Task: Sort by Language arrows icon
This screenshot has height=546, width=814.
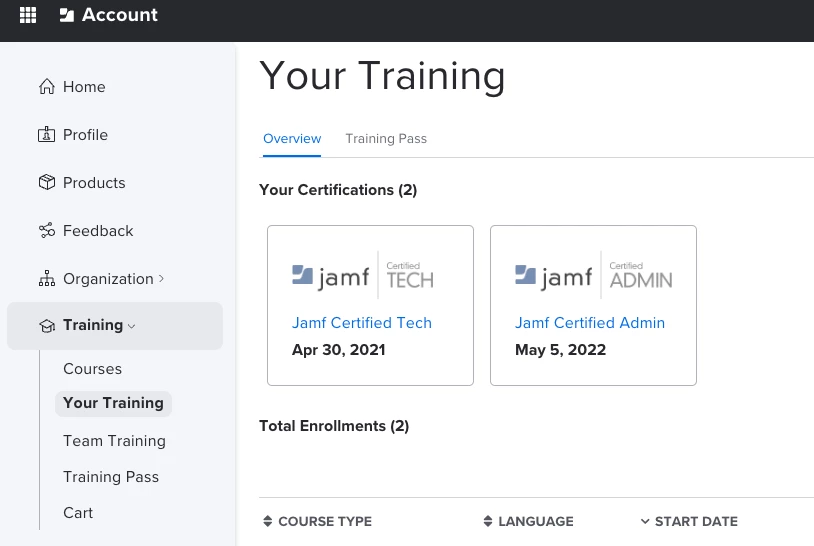Action: pyautogui.click(x=487, y=521)
